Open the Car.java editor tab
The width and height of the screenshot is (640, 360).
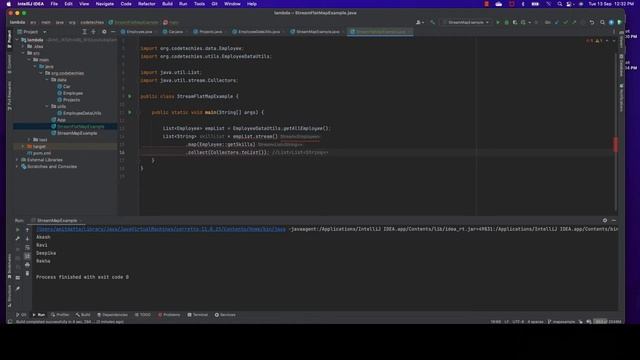[x=173, y=32]
